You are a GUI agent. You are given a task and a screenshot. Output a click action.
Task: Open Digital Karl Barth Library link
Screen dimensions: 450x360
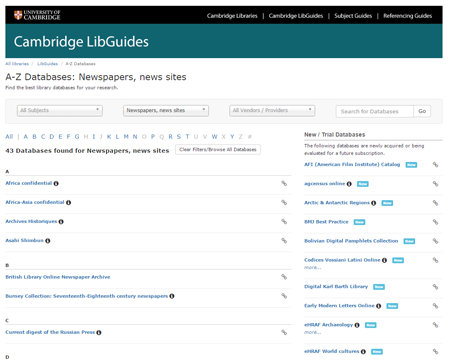point(336,286)
